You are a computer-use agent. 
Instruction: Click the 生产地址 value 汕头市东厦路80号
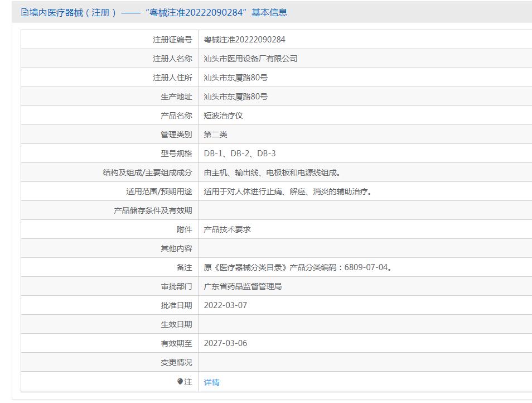(x=235, y=97)
